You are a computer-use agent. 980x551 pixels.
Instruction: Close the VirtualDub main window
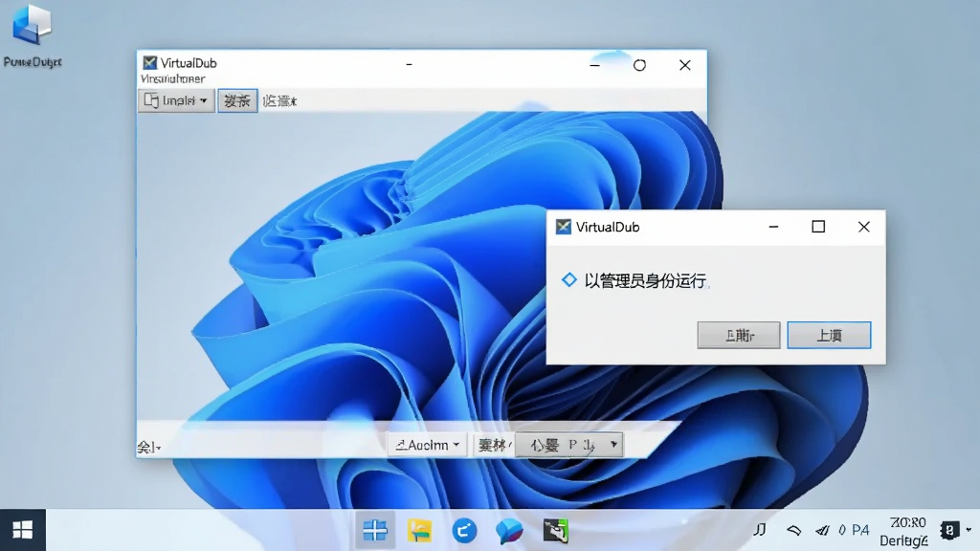pos(685,65)
